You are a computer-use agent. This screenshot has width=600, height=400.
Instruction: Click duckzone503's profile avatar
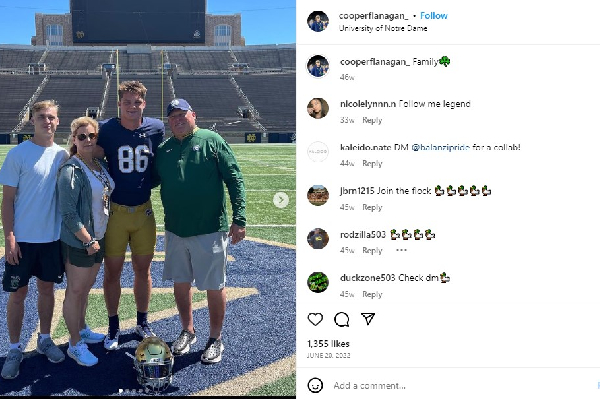tap(318, 282)
